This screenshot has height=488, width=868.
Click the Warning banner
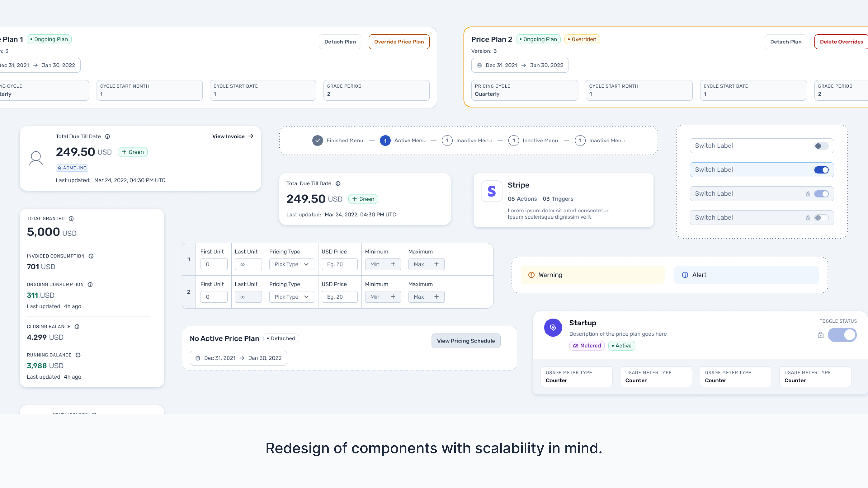coord(593,275)
